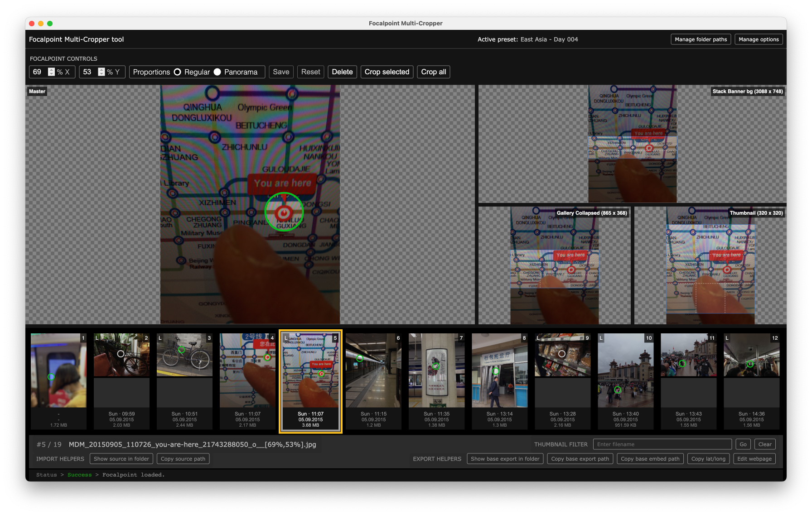Click the L badge on thumbnail 5
This screenshot has width=812, height=515.
point(286,338)
